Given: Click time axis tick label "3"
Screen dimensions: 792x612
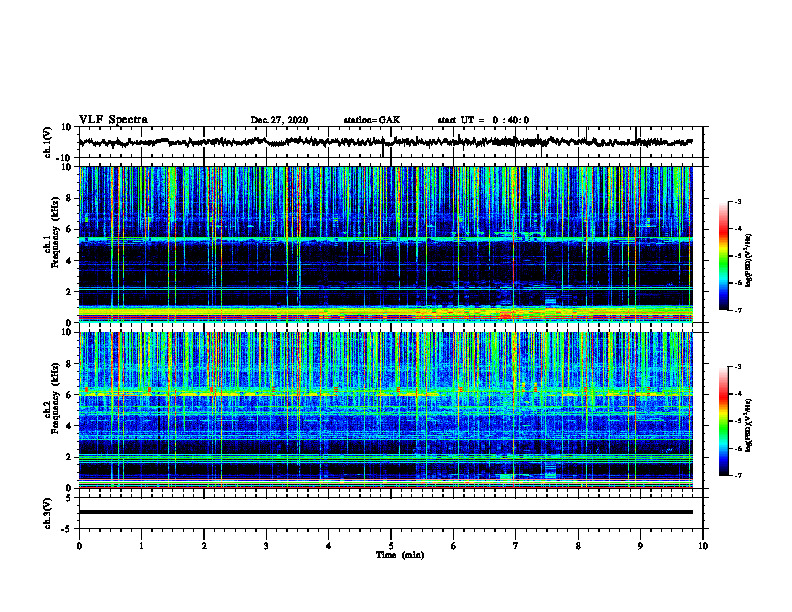Looking at the screenshot, I should [x=266, y=546].
